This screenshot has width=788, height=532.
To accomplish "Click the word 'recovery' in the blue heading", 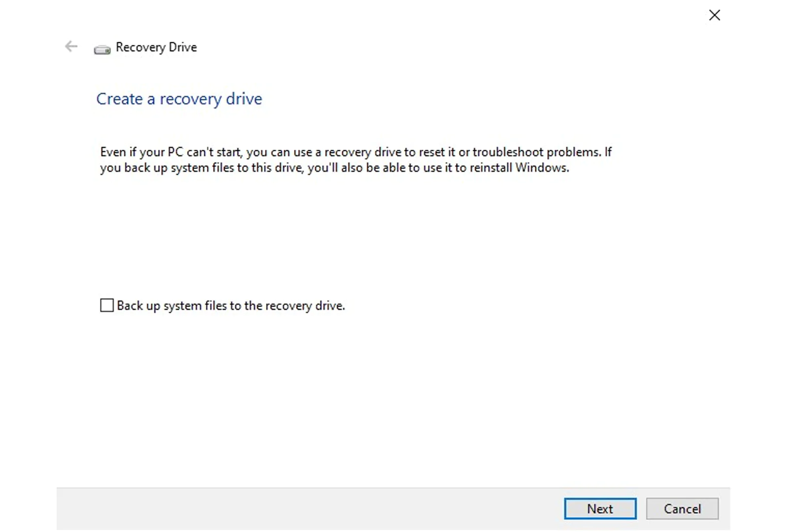I will click(x=191, y=100).
